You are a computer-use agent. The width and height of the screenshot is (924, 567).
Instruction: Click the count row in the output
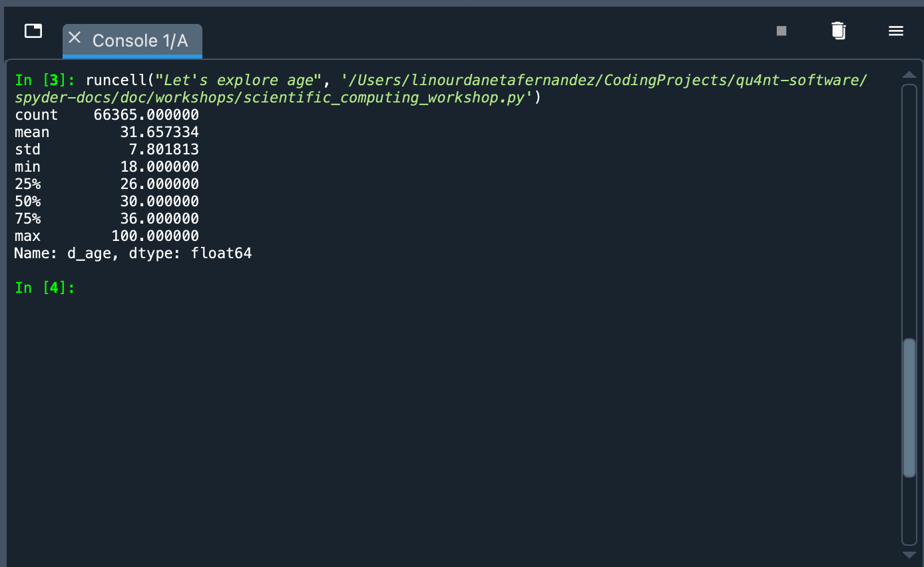tap(107, 114)
